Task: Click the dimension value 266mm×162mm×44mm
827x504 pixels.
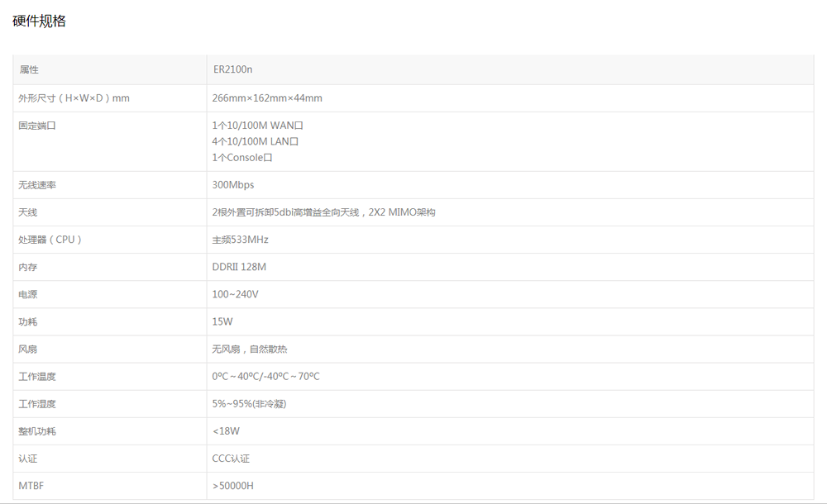Action: click(266, 97)
